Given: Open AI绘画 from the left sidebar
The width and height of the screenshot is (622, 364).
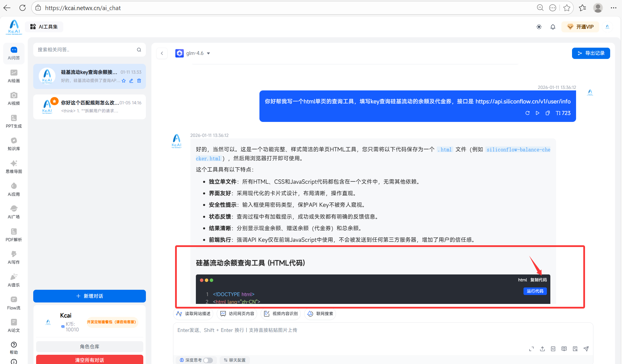Looking at the screenshot, I should coord(14,76).
